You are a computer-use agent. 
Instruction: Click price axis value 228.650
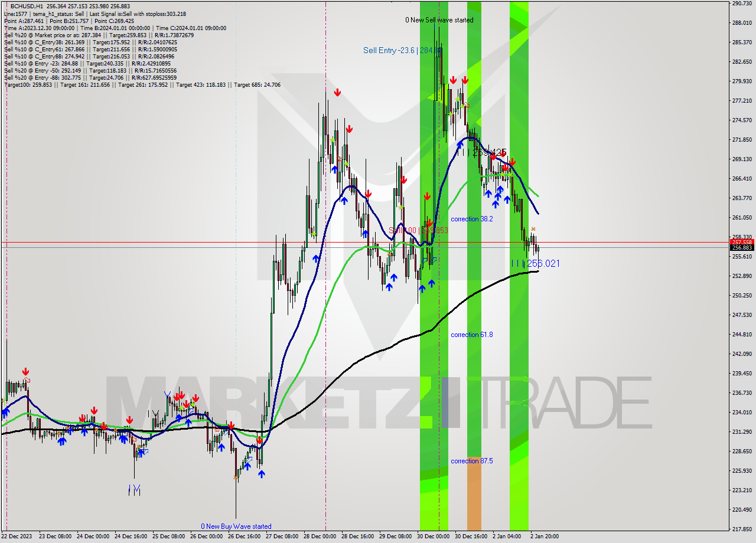[741, 451]
